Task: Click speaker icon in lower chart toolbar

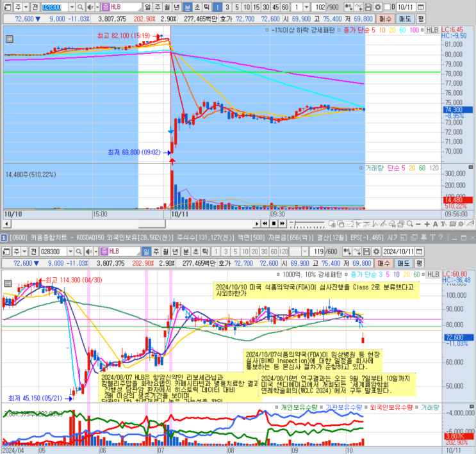Action: (x=88, y=251)
